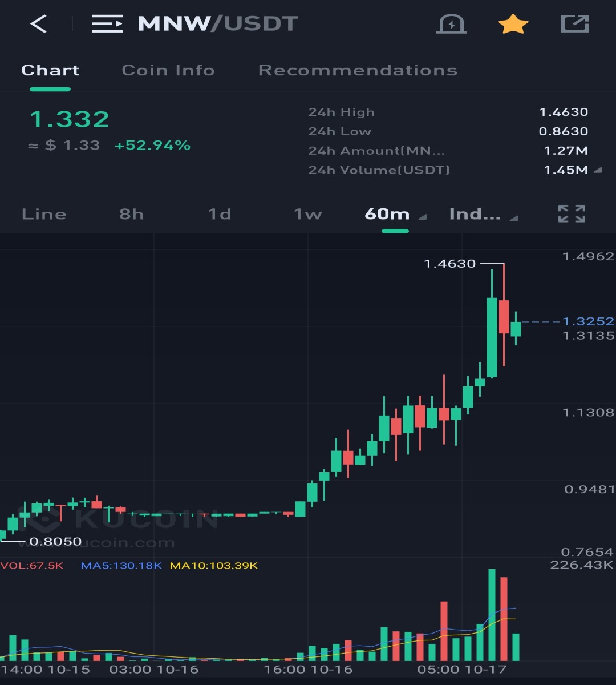Tap the MNW/USDT pair title
The width and height of the screenshot is (616, 685).
pyautogui.click(x=218, y=24)
